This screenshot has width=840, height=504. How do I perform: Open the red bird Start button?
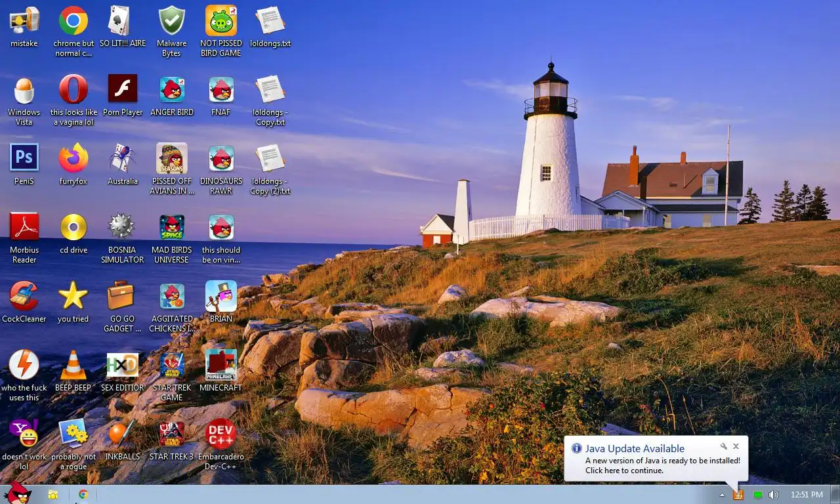tap(18, 493)
